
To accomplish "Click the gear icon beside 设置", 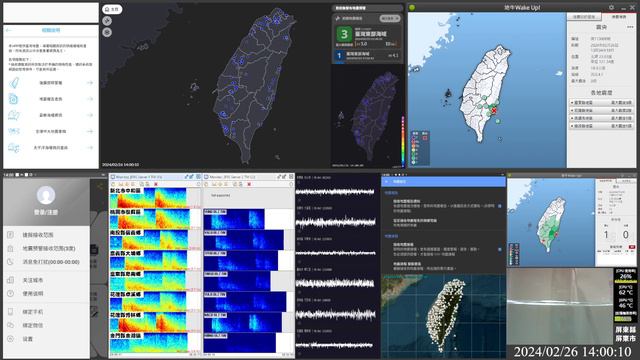I will 11,339.
